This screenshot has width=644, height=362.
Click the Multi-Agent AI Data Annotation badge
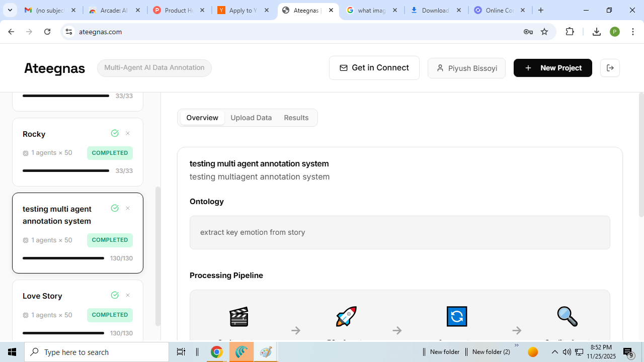tap(154, 68)
